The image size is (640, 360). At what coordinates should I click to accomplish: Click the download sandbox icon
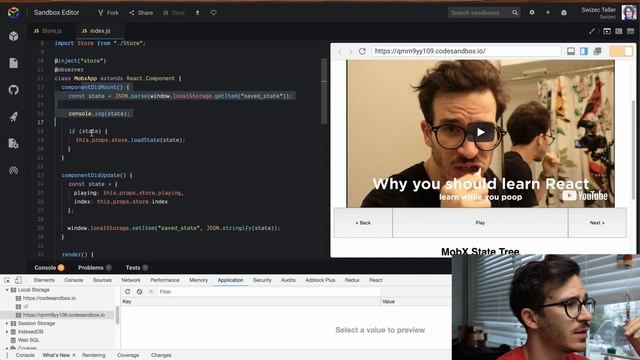(198, 13)
